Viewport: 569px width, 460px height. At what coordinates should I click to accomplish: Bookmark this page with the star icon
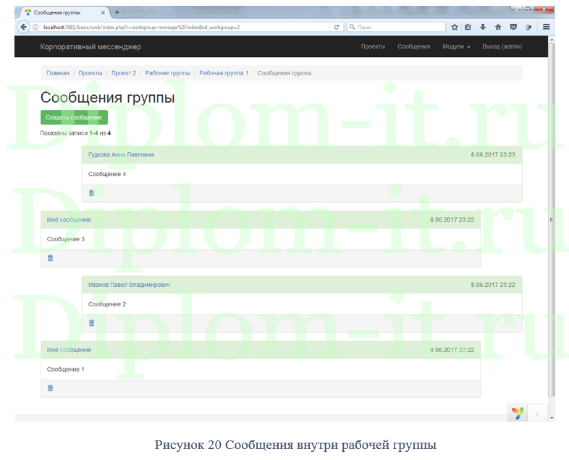pyautogui.click(x=454, y=27)
